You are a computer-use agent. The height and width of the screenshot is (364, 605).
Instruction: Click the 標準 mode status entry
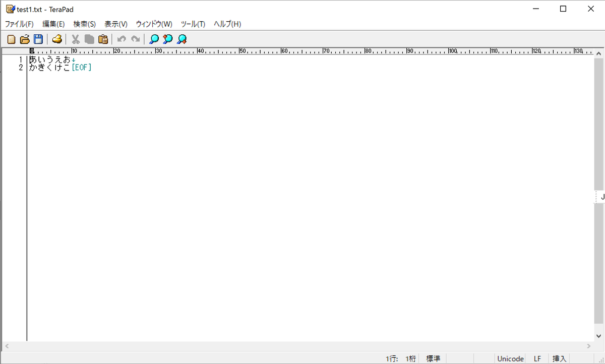pos(433,358)
